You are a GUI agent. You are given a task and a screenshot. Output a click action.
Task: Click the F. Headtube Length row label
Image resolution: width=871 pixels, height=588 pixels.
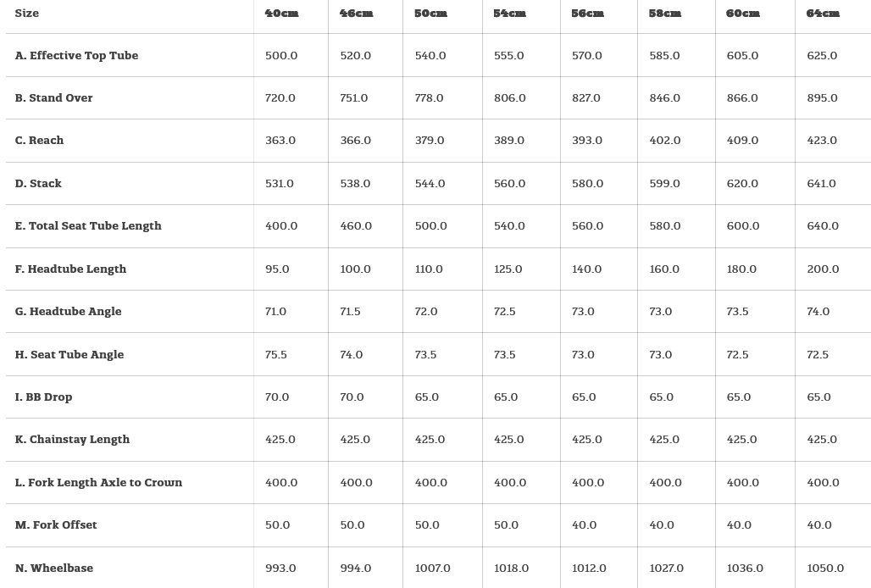[70, 269]
